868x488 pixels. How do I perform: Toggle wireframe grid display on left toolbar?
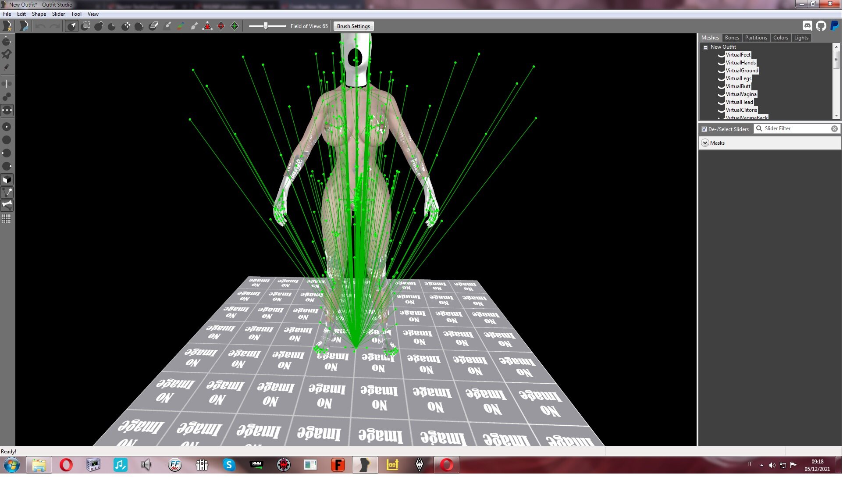tap(7, 219)
